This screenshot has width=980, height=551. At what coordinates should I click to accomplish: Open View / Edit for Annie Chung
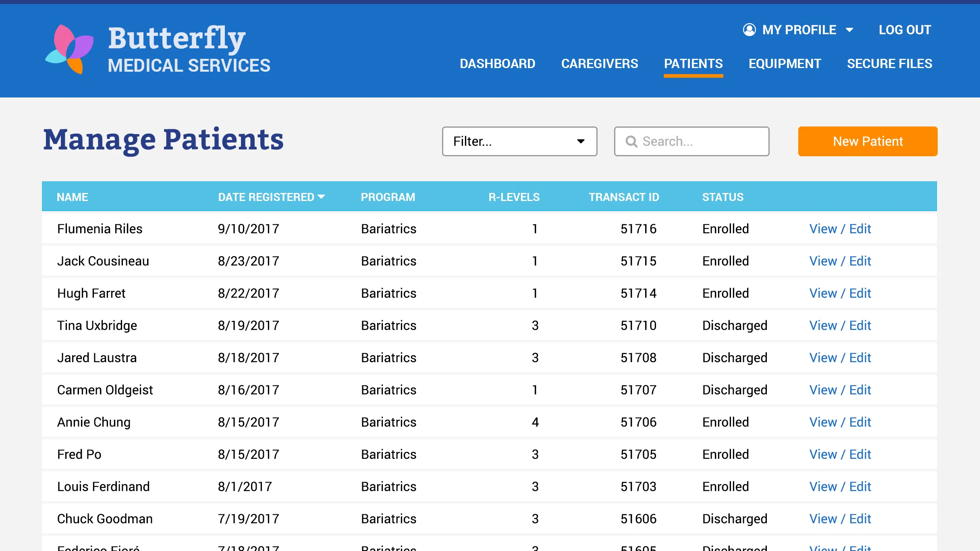(x=840, y=422)
